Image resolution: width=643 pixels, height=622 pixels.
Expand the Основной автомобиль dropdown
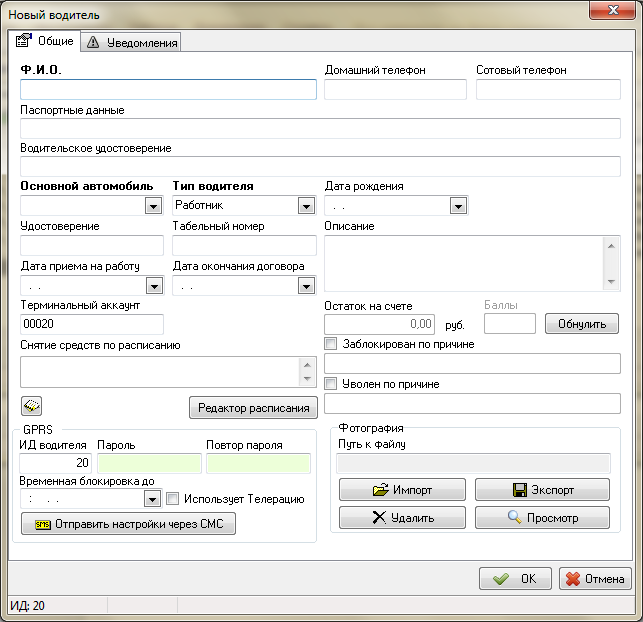153,206
